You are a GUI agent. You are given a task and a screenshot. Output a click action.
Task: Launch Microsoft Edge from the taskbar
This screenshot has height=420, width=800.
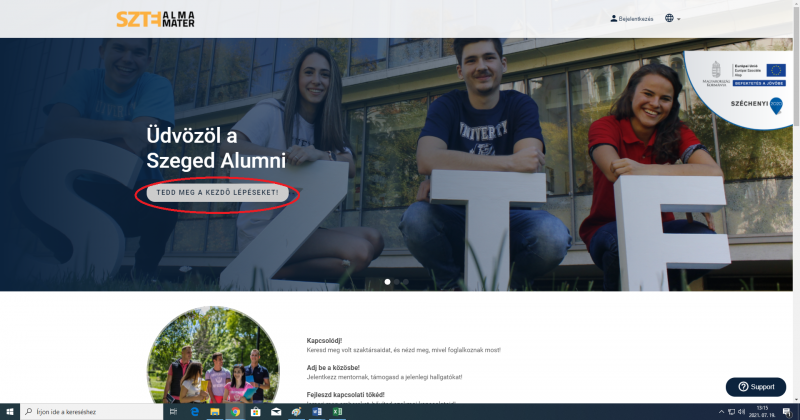[194, 412]
